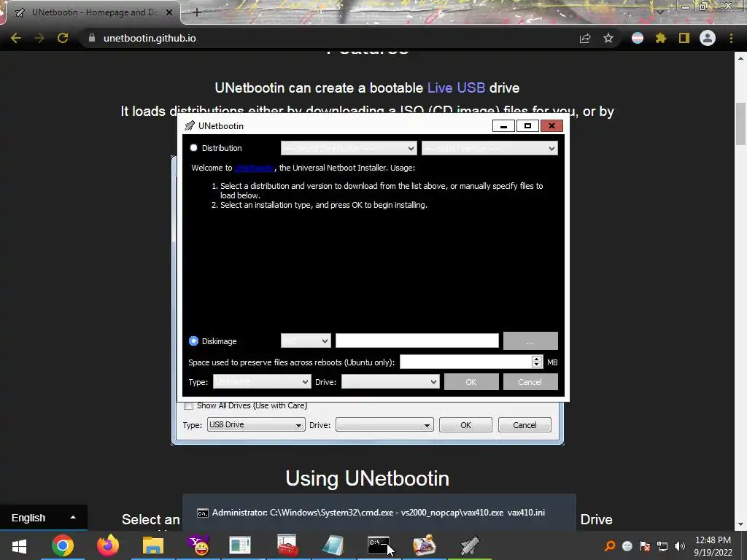Open Chrome's three-dot menu

coord(731,38)
